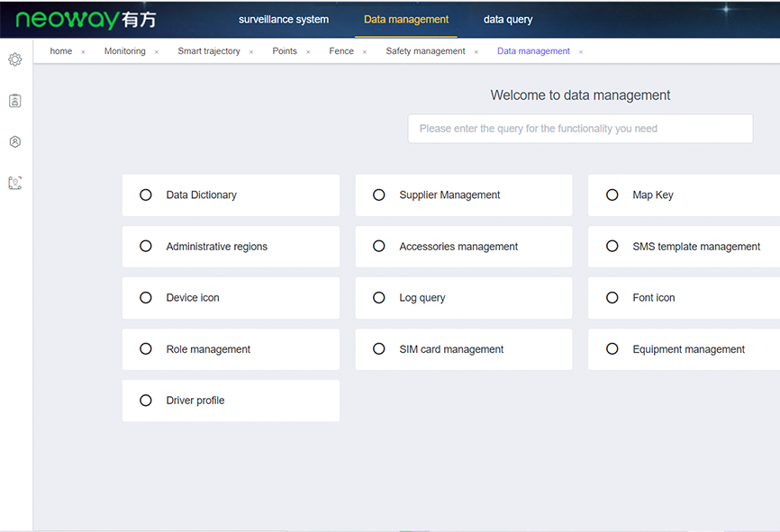780x532 pixels.
Task: Select the Data Dictionary radio circle
Action: 146,195
